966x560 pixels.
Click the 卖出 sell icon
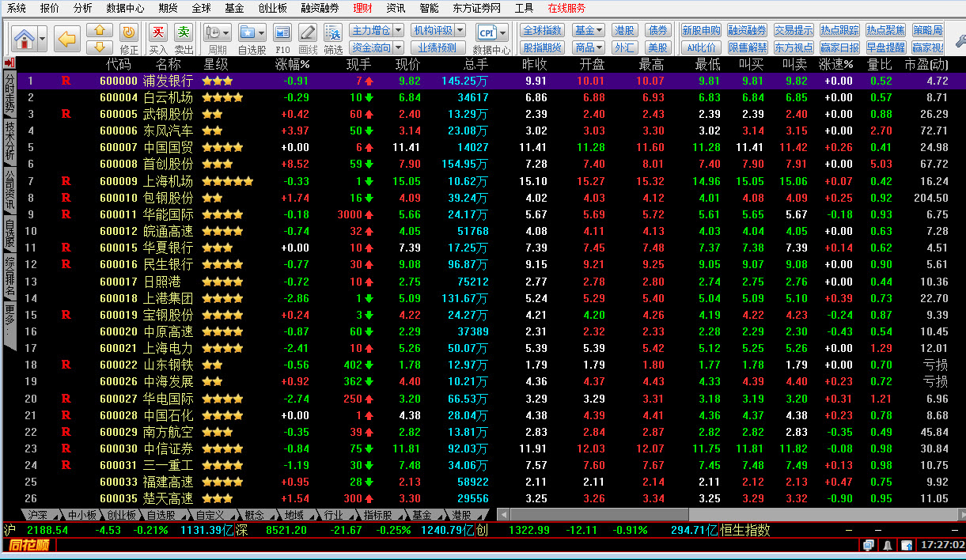184,32
